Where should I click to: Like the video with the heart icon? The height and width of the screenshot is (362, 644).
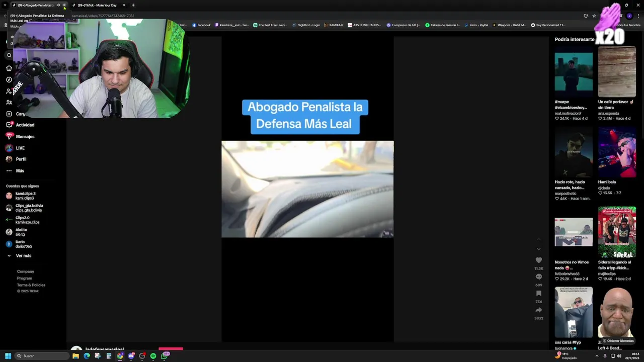point(538,260)
